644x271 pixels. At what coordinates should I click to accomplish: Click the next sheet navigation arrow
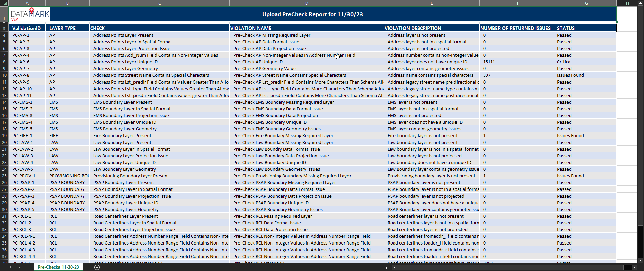pos(19,267)
